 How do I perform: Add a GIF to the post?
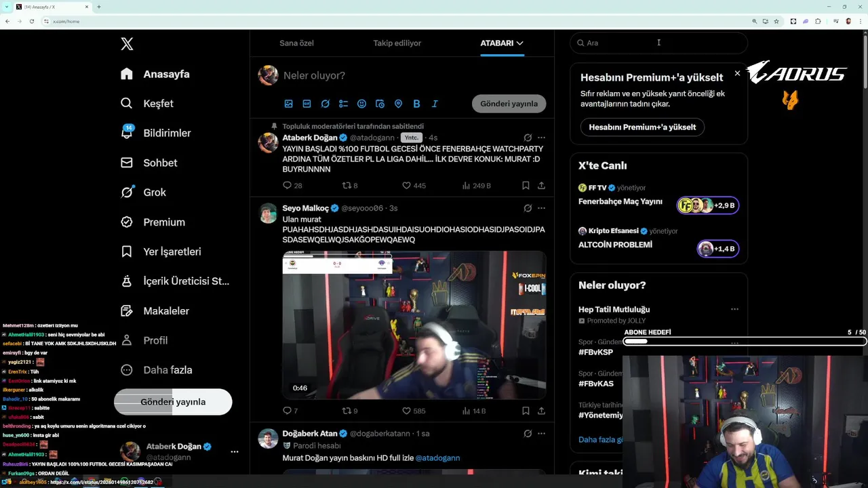pyautogui.click(x=307, y=104)
